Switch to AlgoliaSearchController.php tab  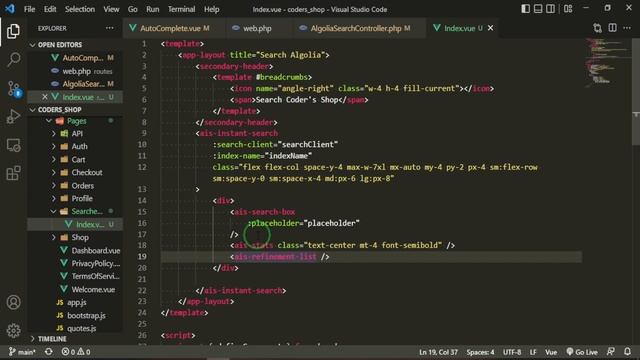click(x=359, y=28)
